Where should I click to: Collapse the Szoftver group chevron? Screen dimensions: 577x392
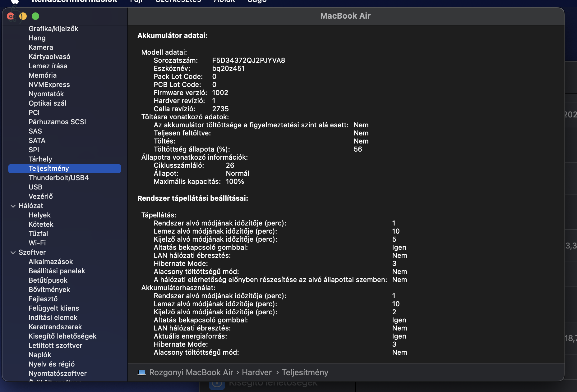[x=13, y=252]
